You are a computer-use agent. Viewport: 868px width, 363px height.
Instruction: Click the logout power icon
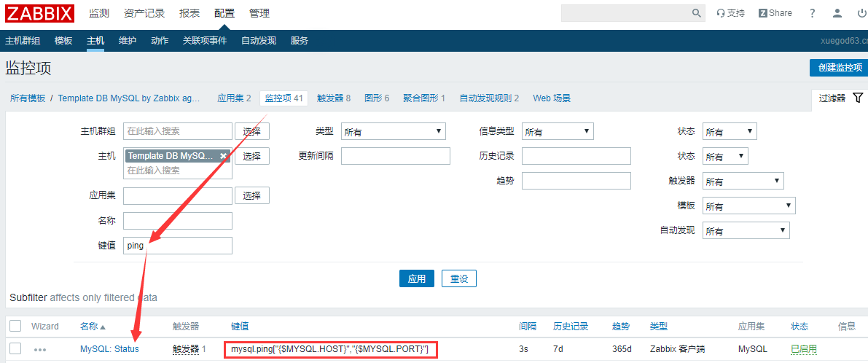861,13
